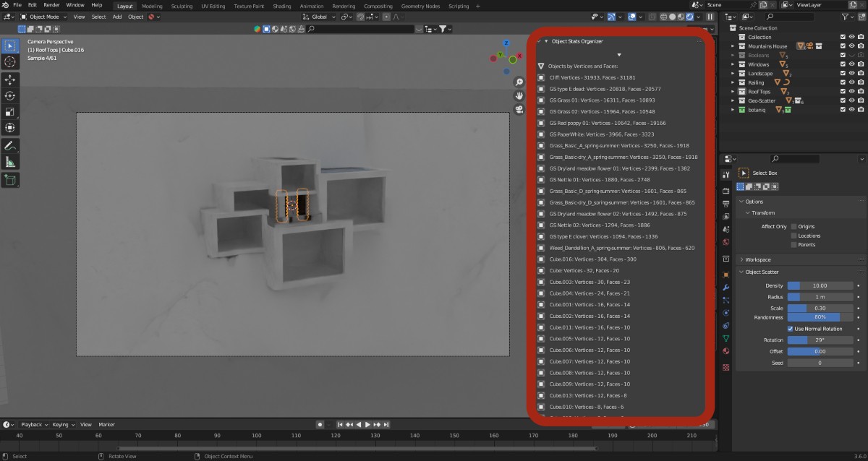Click the viewport pan hand icon
The image size is (868, 461).
pyautogui.click(x=519, y=95)
